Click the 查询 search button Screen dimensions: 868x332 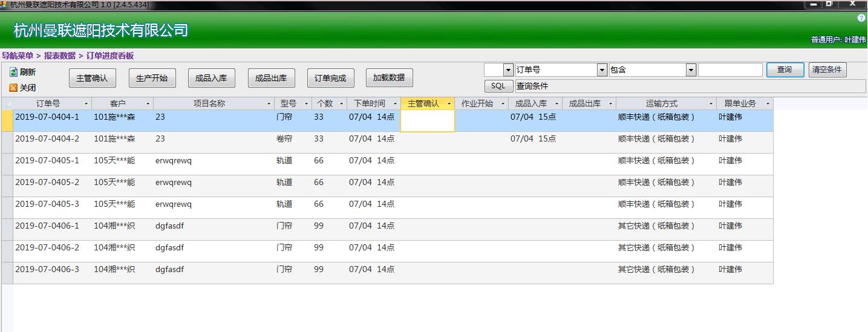[785, 70]
